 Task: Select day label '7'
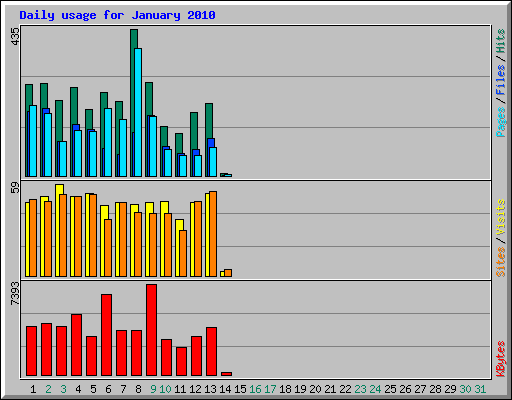123,389
